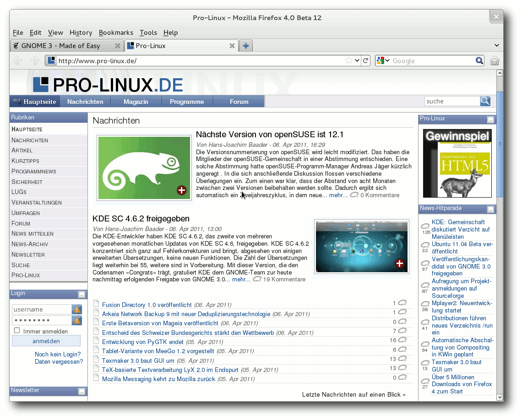Open the Help menu

pyautogui.click(x=170, y=32)
